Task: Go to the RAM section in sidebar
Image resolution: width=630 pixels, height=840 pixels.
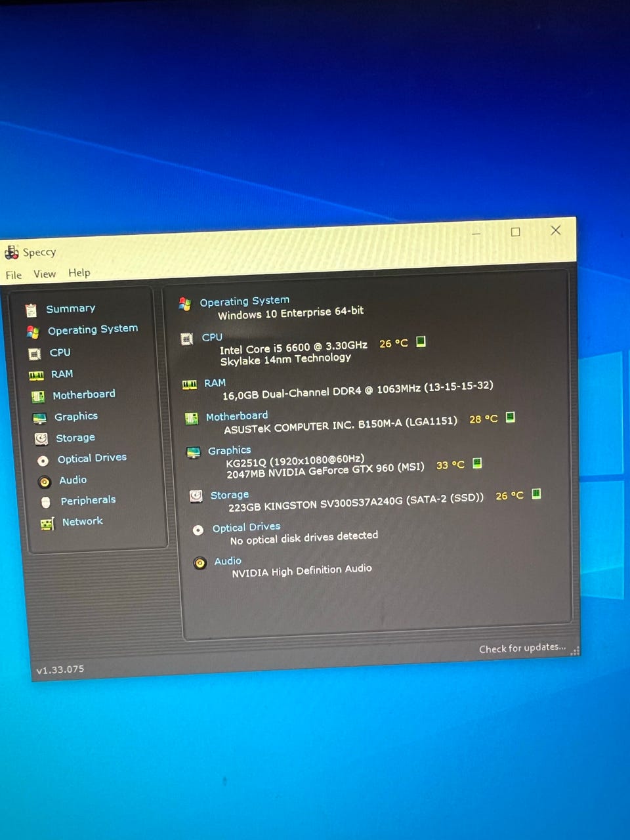Action: coord(62,374)
